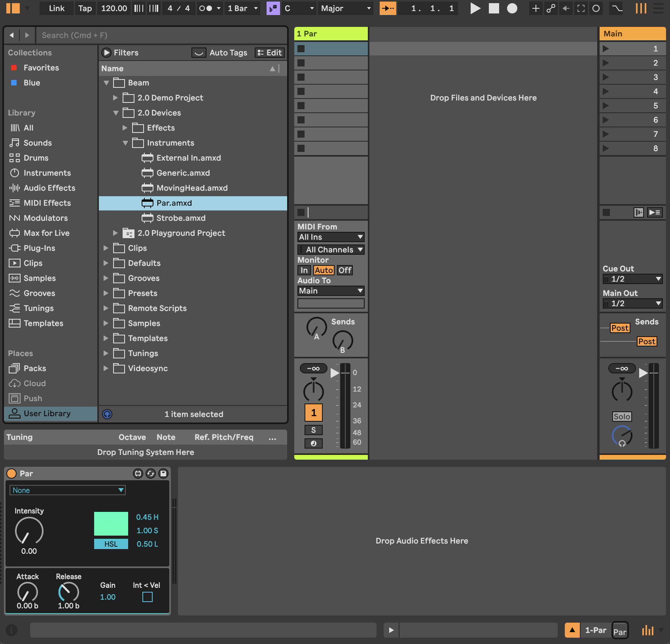
Task: Toggle the metronome
Action: pyautogui.click(x=205, y=8)
